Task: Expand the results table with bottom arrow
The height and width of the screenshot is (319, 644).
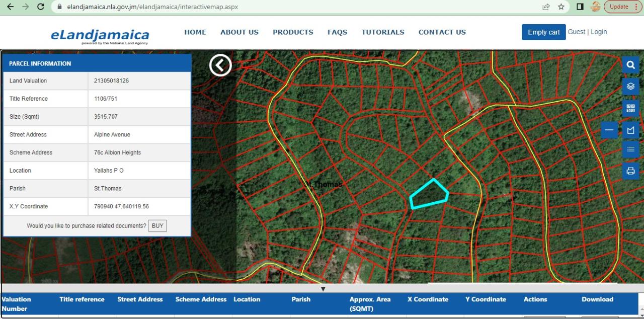Action: coord(323,289)
